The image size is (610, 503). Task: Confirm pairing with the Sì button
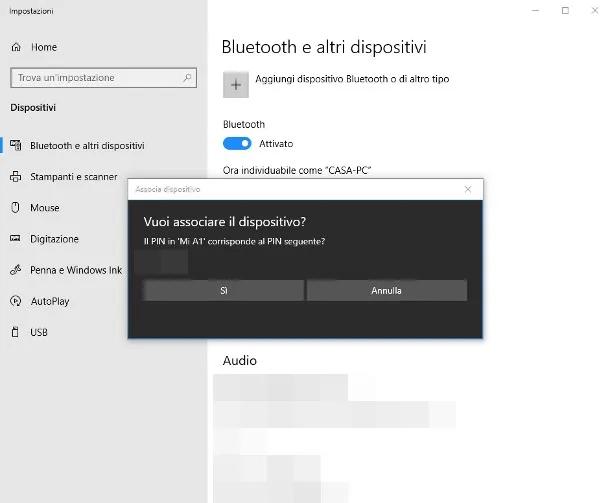coord(223,290)
